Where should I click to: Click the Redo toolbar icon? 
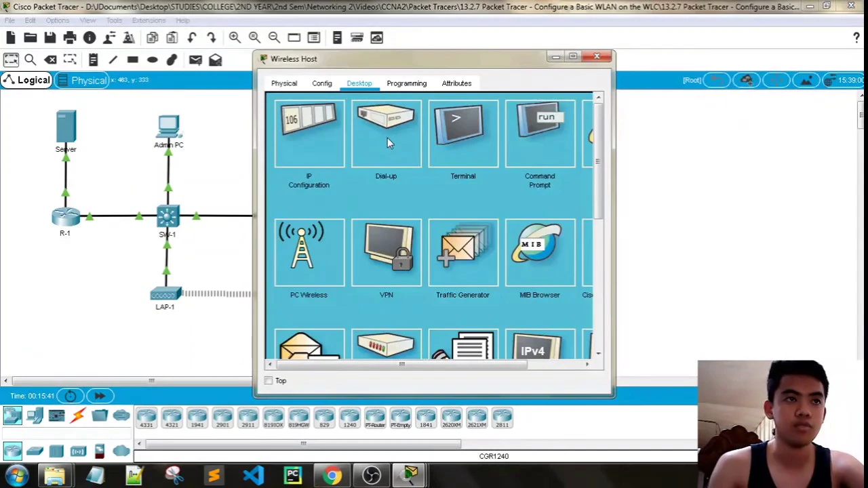[x=212, y=38]
